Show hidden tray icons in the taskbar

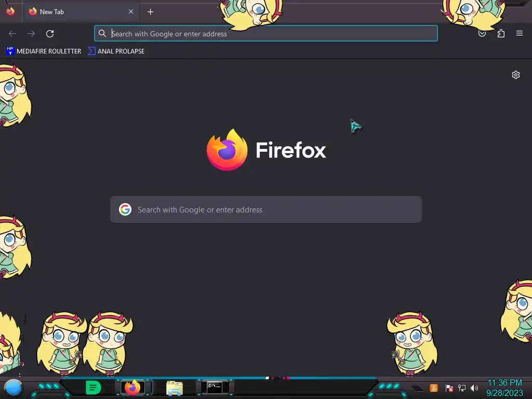point(417,388)
